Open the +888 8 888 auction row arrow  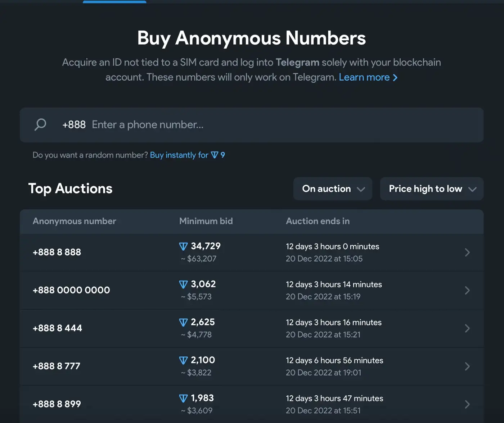[x=467, y=253]
